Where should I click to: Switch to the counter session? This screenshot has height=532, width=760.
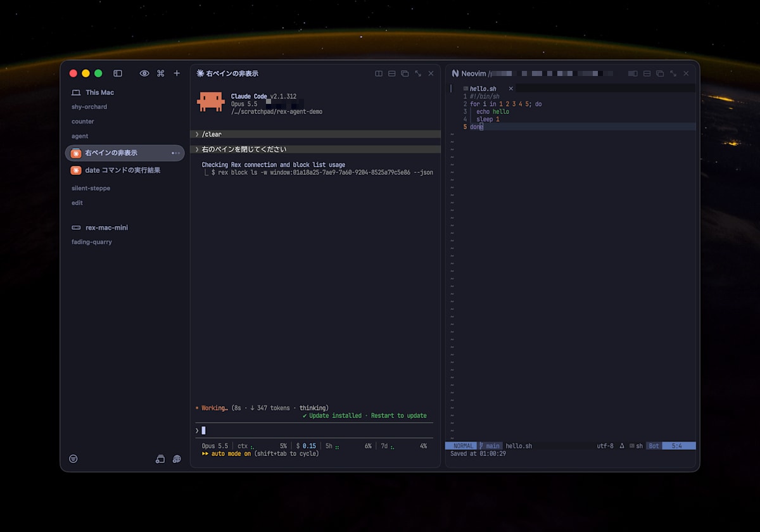click(x=83, y=122)
